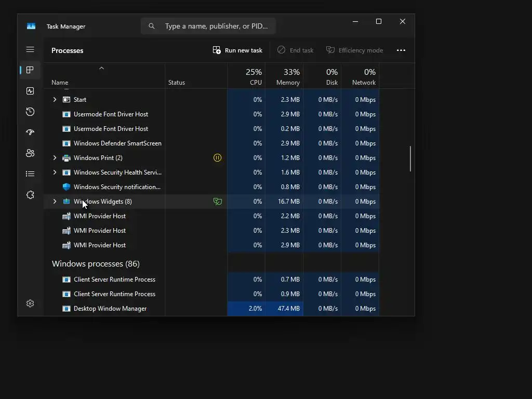Click the suspended pause icon for Windows Print
Image resolution: width=532 pixels, height=399 pixels.
point(217,158)
